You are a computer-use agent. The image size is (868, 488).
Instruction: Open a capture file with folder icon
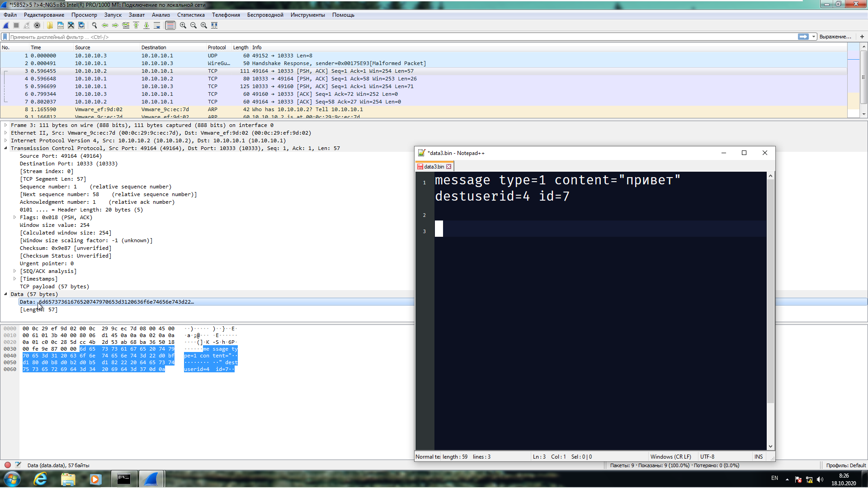[50, 25]
